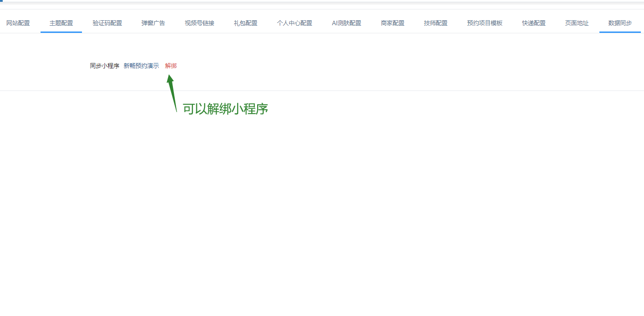This screenshot has height=316, width=644.
Task: Open the 预约项目模板 tab
Action: (x=485, y=23)
